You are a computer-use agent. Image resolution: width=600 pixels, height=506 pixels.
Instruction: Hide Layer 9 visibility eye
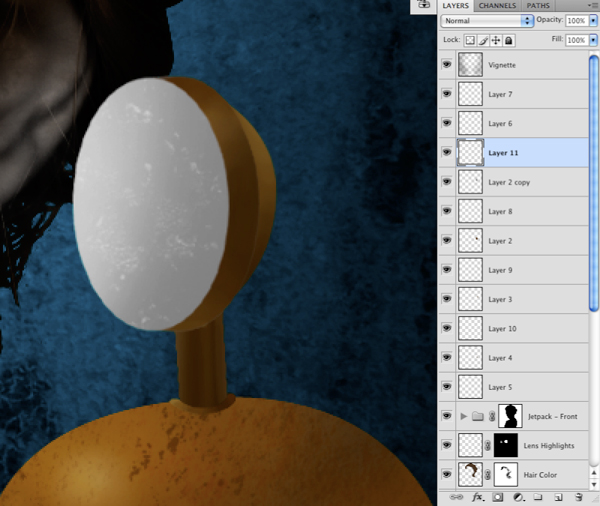coord(447,269)
